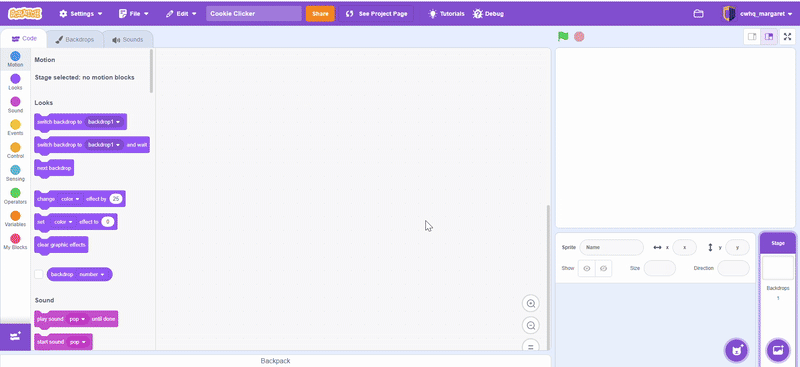This screenshot has height=367, width=800.
Task: Open the Tutorials lightbulb
Action: coord(446,14)
